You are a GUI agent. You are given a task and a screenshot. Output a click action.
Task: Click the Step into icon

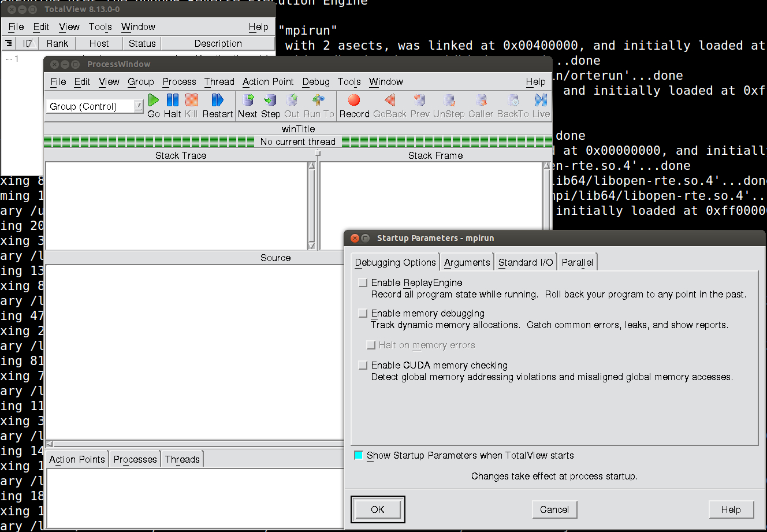pos(270,100)
